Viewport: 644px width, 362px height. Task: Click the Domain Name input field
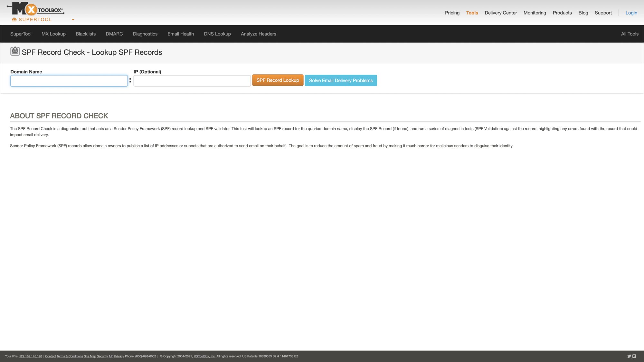pyautogui.click(x=69, y=81)
